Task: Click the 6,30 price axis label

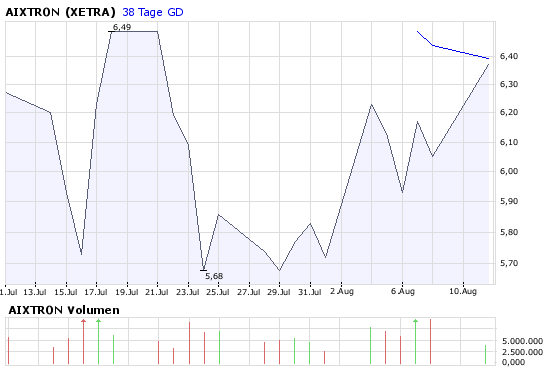Action: tap(509, 84)
